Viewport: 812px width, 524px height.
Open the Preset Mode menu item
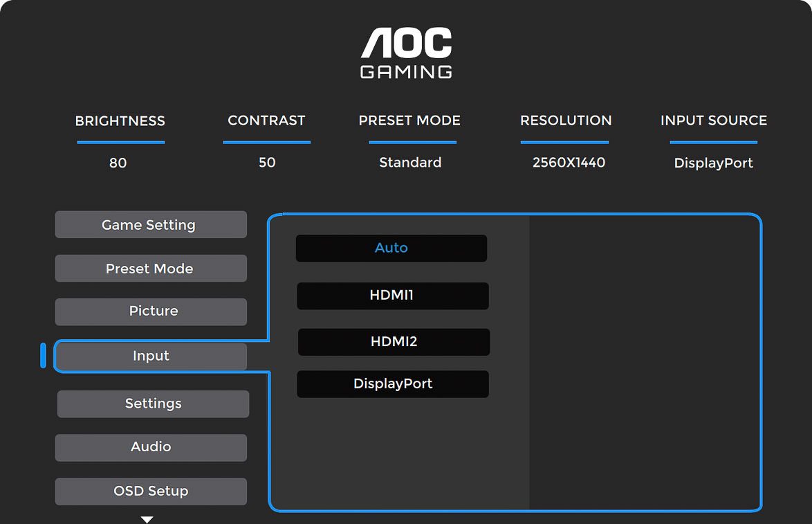click(151, 269)
